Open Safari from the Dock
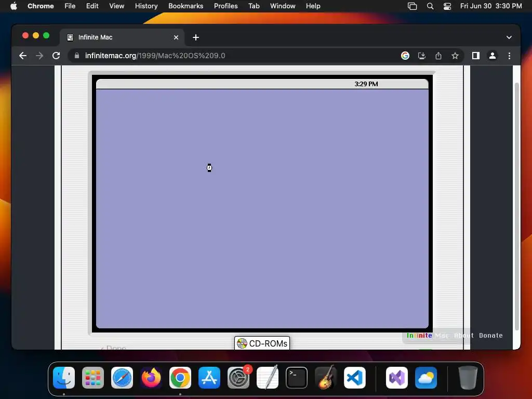 click(x=122, y=378)
